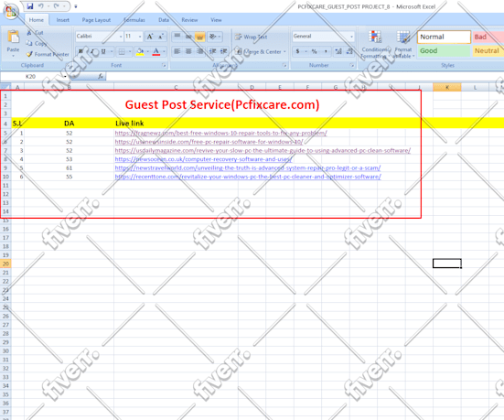This screenshot has width=504, height=420.
Task: Expand Merge & Center dropdown arrow
Action: (284, 51)
